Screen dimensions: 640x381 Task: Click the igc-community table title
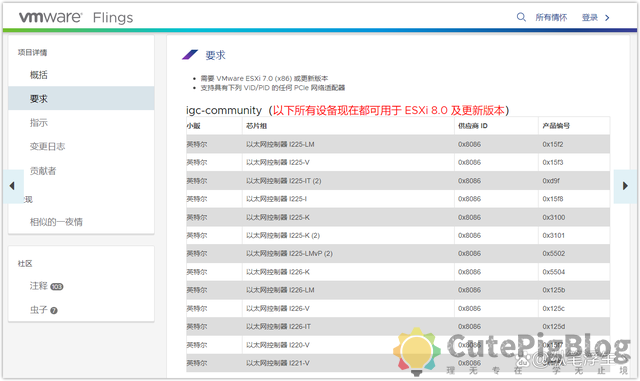pyautogui.click(x=347, y=110)
